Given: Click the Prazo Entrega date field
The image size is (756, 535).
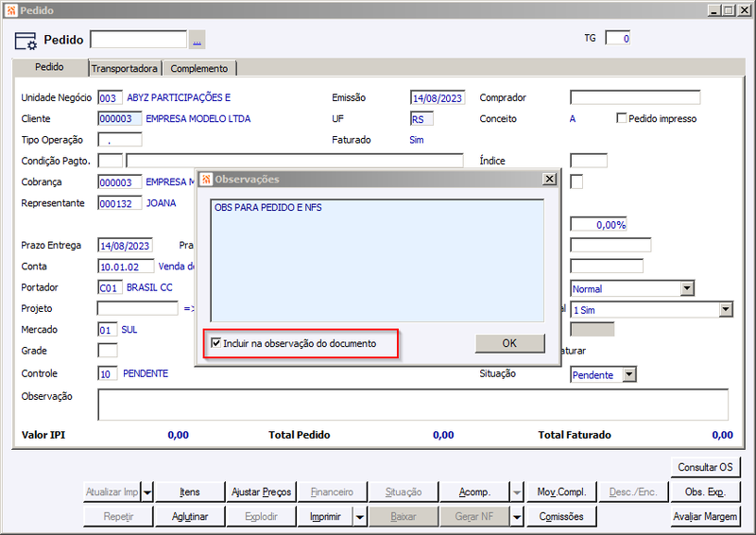Looking at the screenshot, I should (x=125, y=245).
